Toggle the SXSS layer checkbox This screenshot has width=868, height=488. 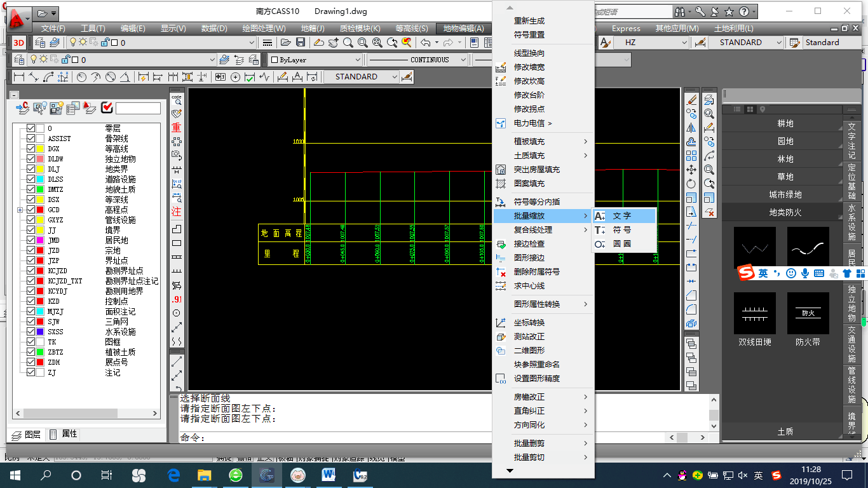point(30,332)
